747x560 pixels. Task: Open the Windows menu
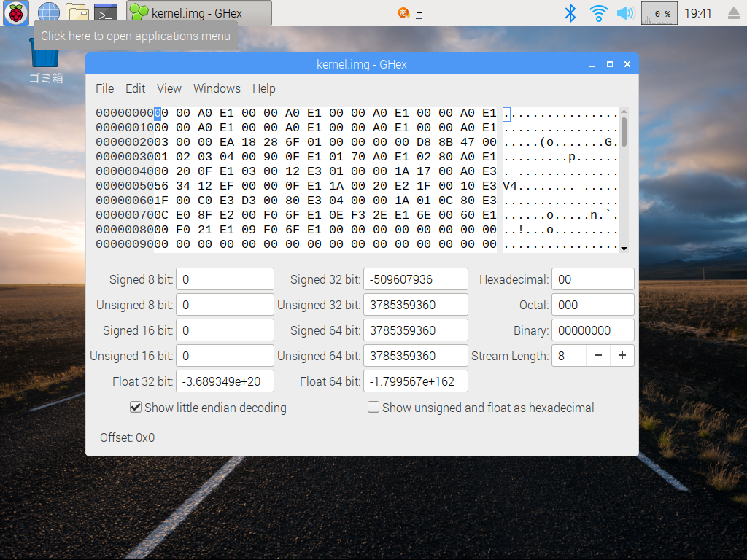coord(217,88)
